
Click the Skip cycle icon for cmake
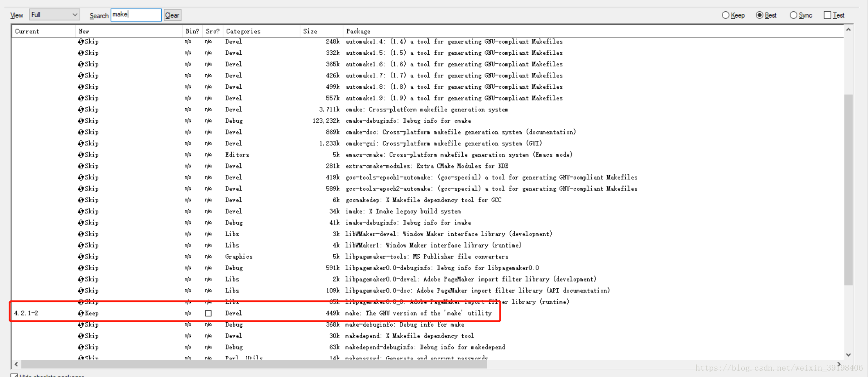(81, 110)
